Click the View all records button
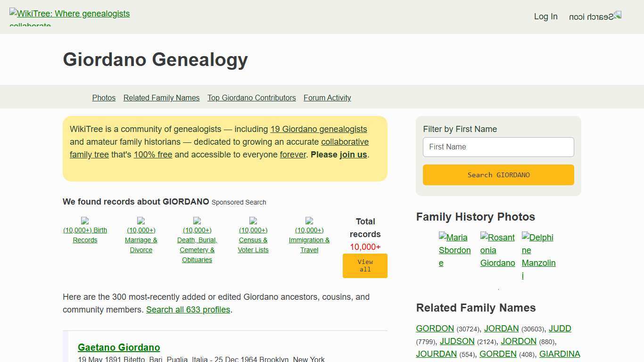The height and width of the screenshot is (362, 644). [x=365, y=266]
